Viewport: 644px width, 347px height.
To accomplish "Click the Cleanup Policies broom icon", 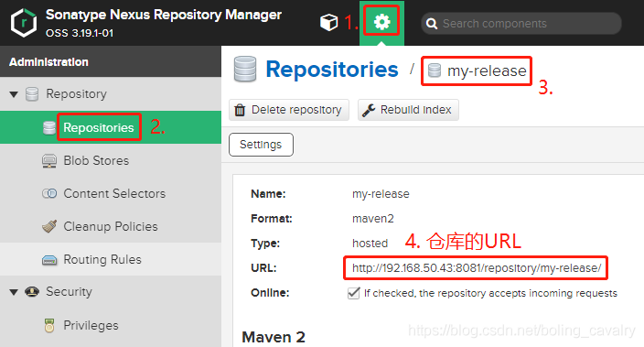I will pyautogui.click(x=49, y=226).
